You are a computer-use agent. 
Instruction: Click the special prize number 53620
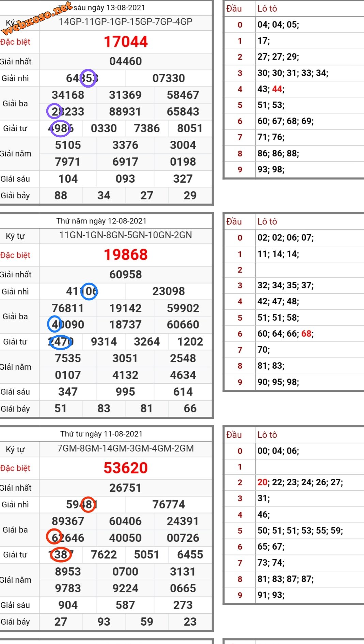(126, 468)
